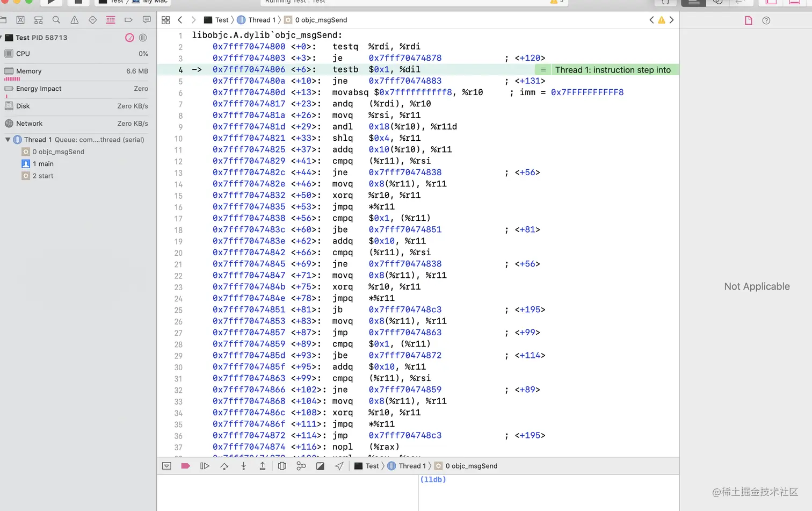Select the CPU gauge row
This screenshot has height=511, width=812.
[77, 54]
